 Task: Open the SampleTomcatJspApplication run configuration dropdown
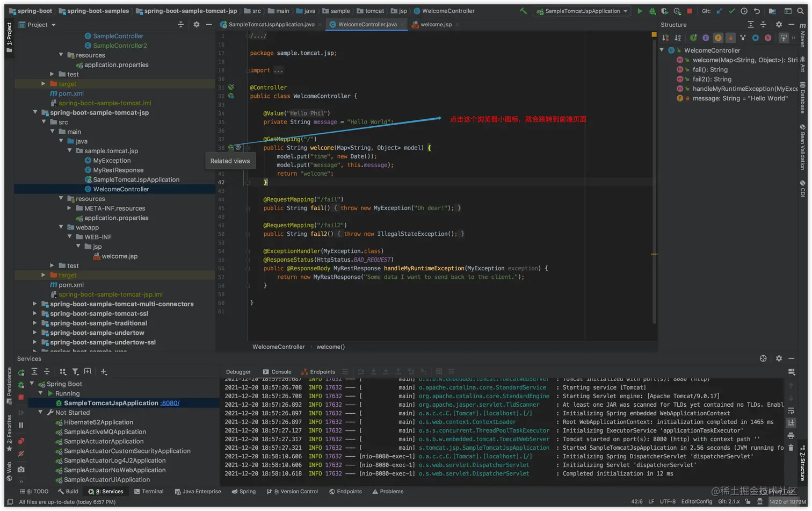pyautogui.click(x=582, y=11)
